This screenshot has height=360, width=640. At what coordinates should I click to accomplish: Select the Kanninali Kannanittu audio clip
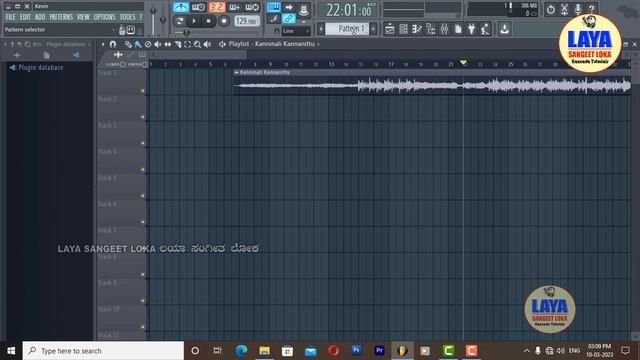click(x=432, y=83)
